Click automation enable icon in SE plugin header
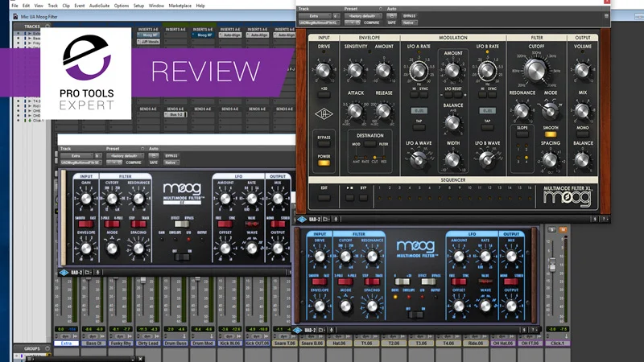644x362 pixels. point(153,156)
